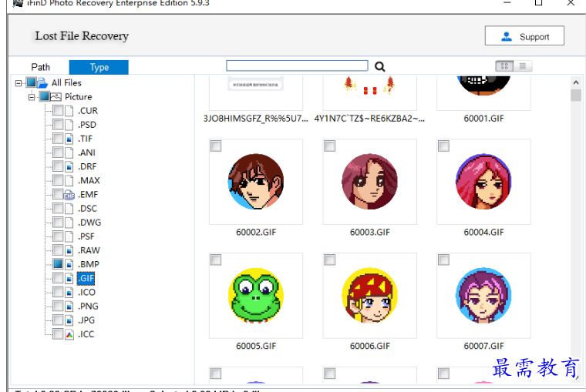Click the vertical scrollbar thumb
This screenshot has width=586, height=392.
(576, 95)
